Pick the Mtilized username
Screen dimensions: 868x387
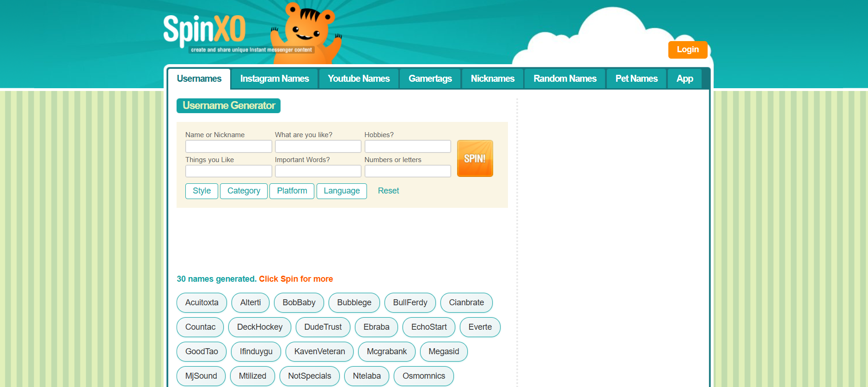pyautogui.click(x=252, y=376)
